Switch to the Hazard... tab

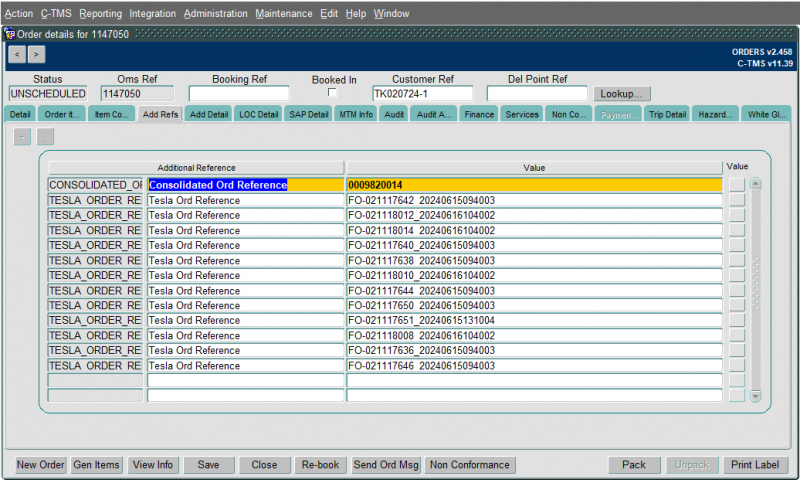715,114
